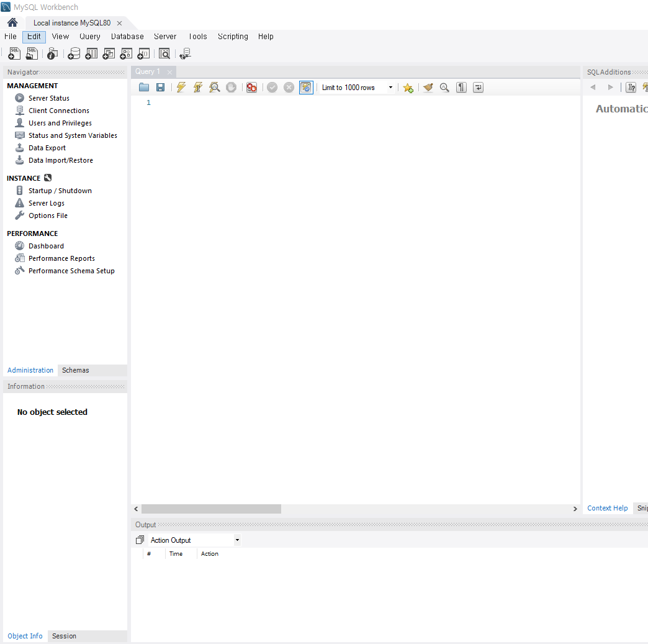Open the Tools menu
Viewport: 648px width, 644px height.
click(x=197, y=37)
